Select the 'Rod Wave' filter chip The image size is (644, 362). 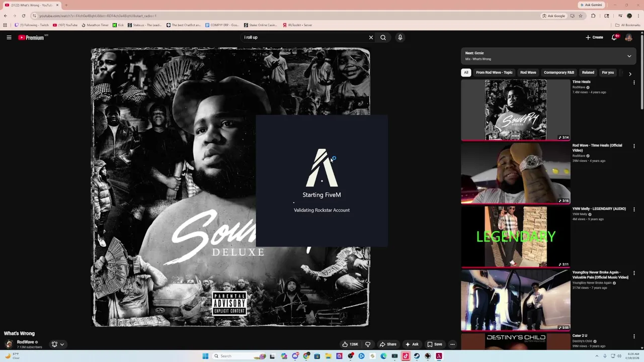(x=528, y=72)
